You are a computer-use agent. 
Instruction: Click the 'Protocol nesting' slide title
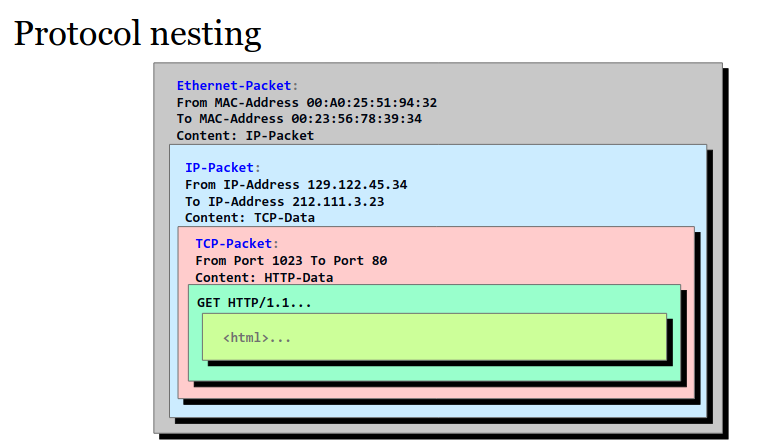click(137, 34)
